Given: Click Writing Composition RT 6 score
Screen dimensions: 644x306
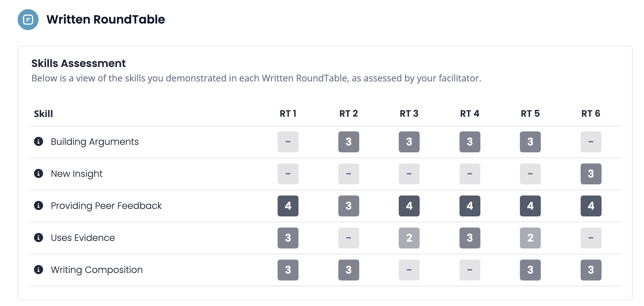Looking at the screenshot, I should [591, 270].
